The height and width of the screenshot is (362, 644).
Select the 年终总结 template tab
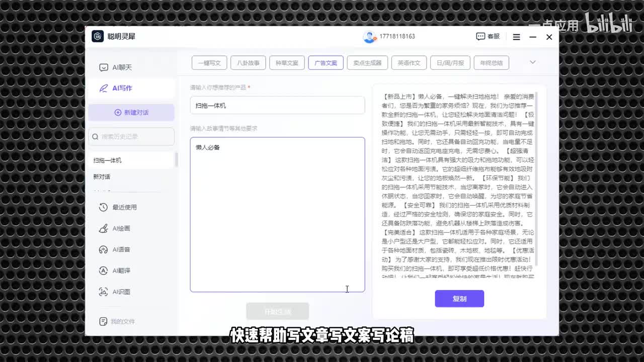[x=491, y=63]
